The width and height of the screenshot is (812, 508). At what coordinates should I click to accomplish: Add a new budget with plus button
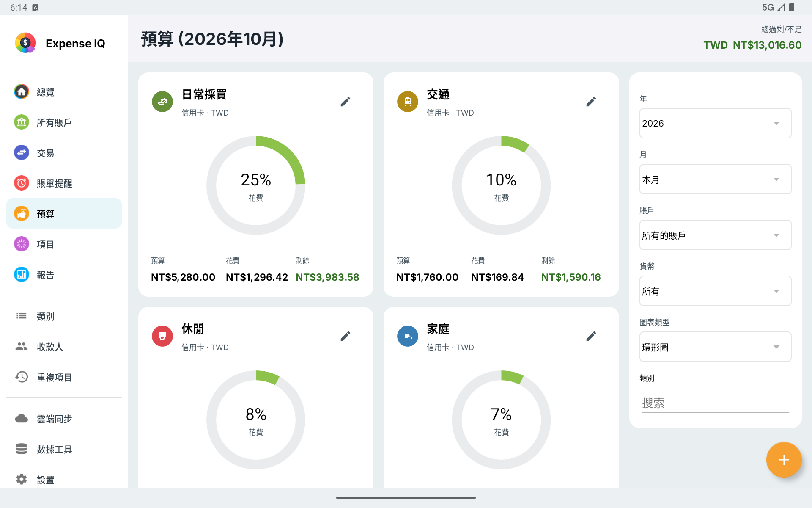[784, 460]
